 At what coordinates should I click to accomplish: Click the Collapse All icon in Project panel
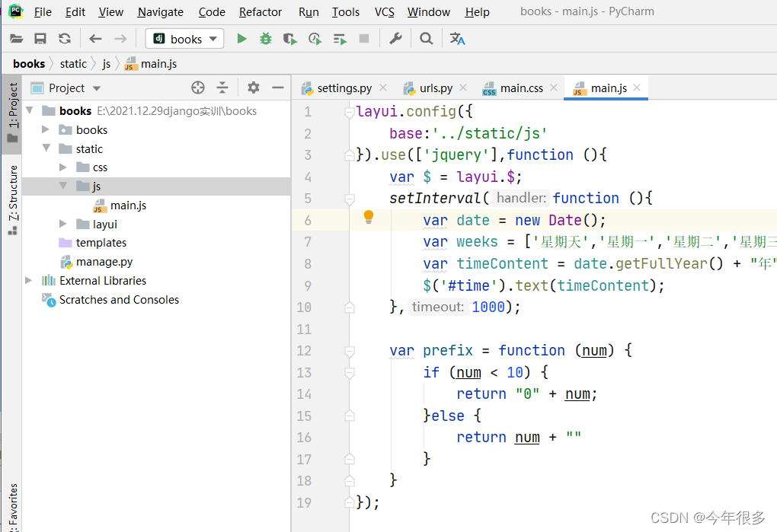(x=222, y=88)
